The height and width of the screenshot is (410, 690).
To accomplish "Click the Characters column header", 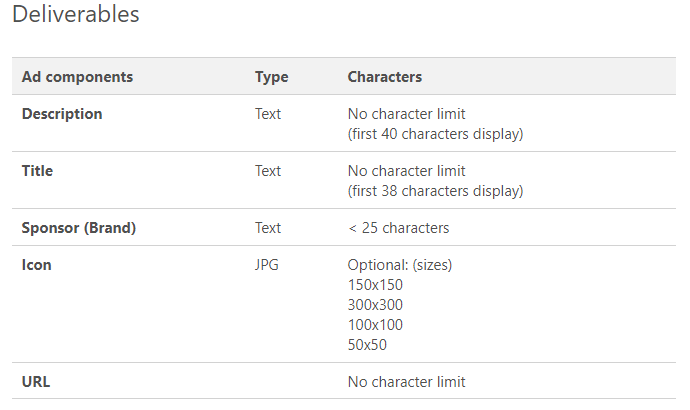I will point(384,77).
